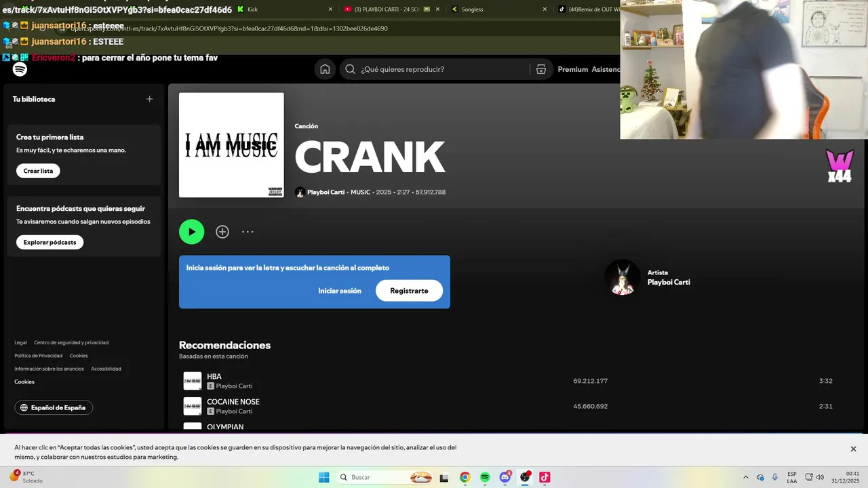Image resolution: width=868 pixels, height=488 pixels.
Task: Open more options three-dots for CRANK
Action: point(248,232)
